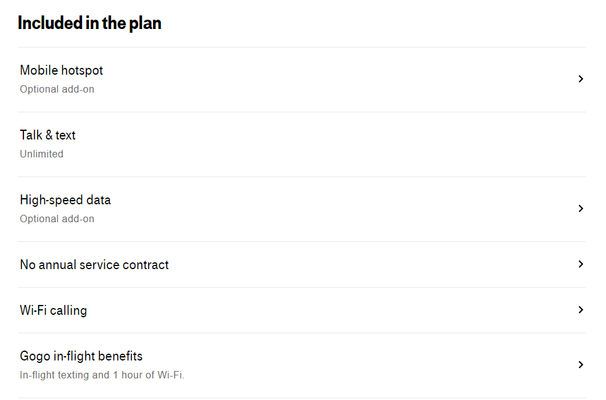
Task: Open the Wi-Fi calling label
Action: (53, 310)
